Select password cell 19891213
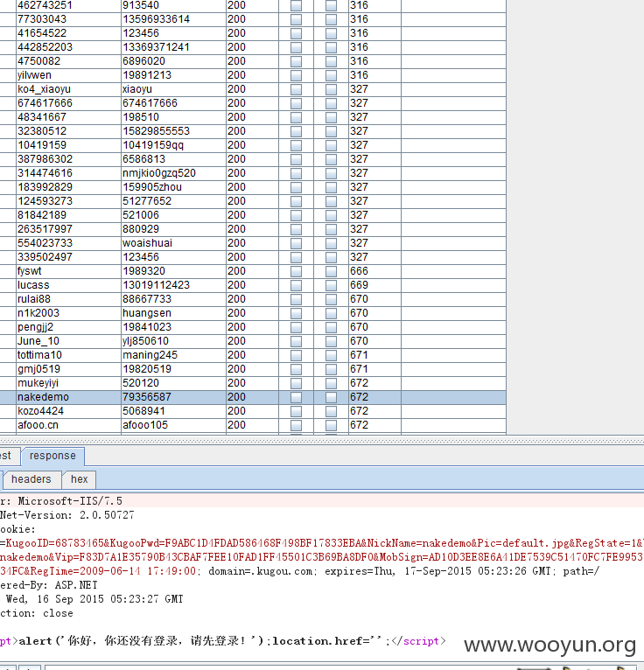The width and height of the screenshot is (644, 670). [x=173, y=75]
